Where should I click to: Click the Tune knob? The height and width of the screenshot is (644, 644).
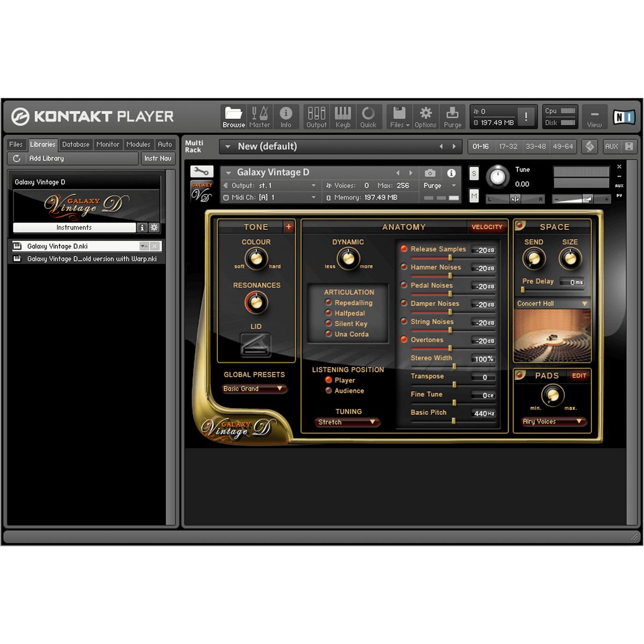click(498, 177)
